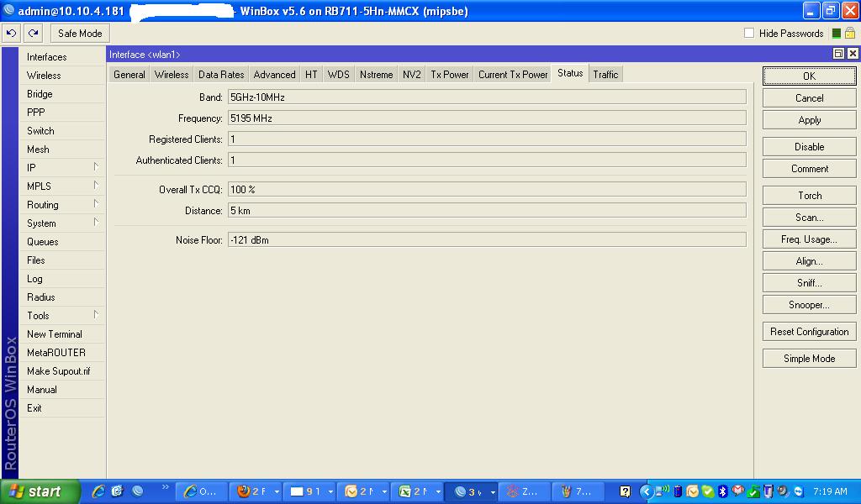Switch to the Wireless tab
861x504 pixels.
[172, 75]
